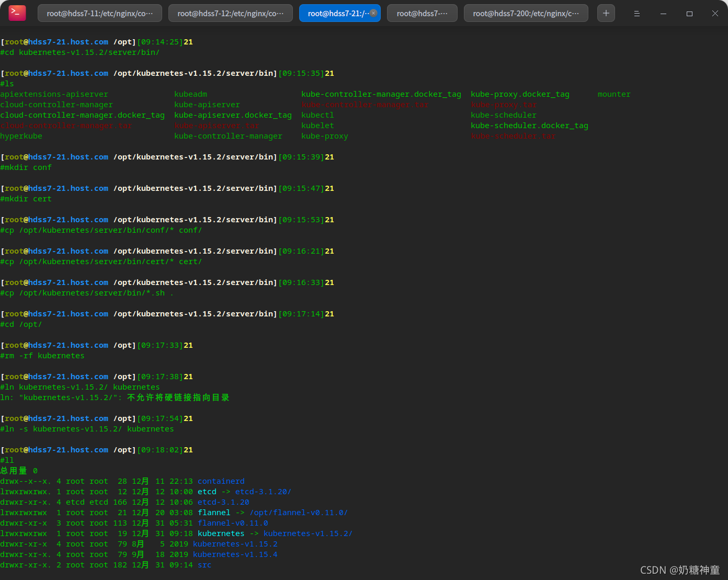Click the prompt timestamp [09:18:02]

[x=160, y=450]
